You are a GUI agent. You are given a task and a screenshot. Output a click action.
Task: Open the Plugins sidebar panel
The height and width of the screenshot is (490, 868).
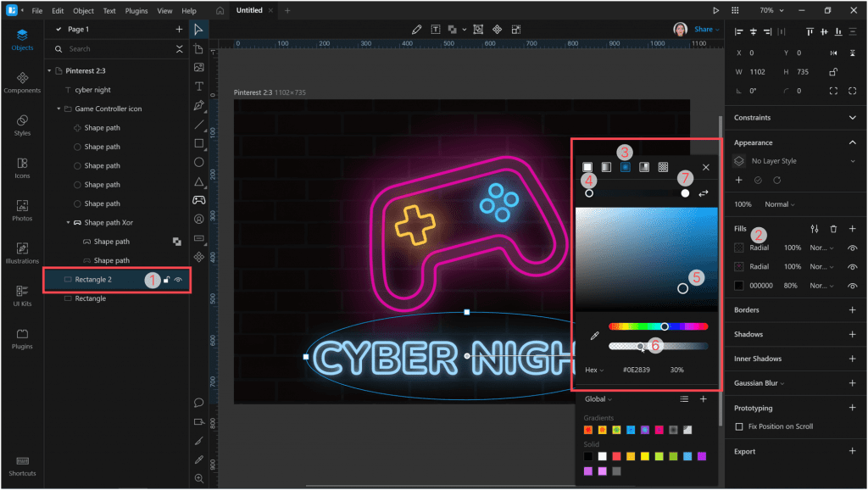click(x=22, y=338)
